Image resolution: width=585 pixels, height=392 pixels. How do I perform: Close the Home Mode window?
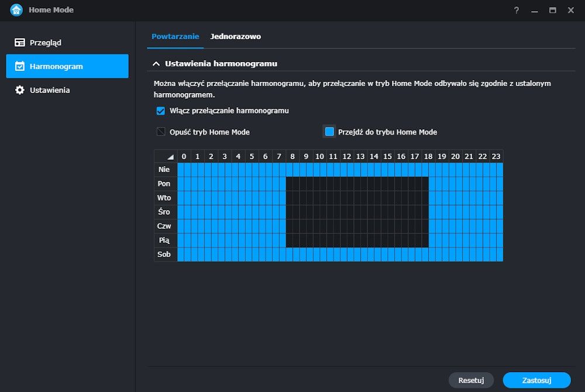[x=571, y=10]
